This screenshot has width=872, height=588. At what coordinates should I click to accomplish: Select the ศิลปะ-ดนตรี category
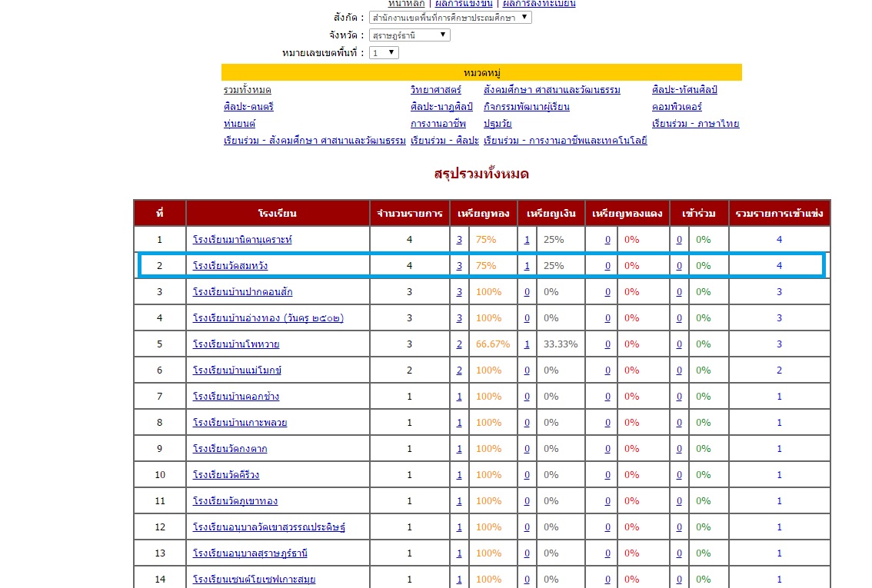tap(248, 107)
